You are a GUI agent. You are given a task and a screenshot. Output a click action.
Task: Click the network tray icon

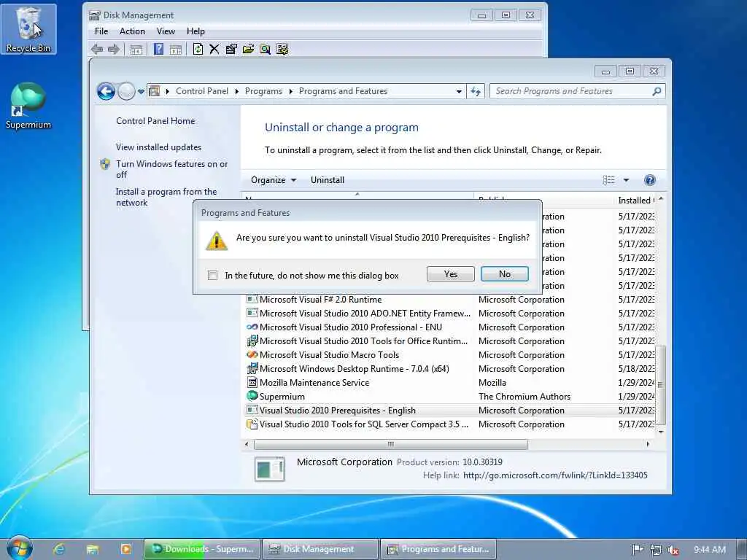656,550
